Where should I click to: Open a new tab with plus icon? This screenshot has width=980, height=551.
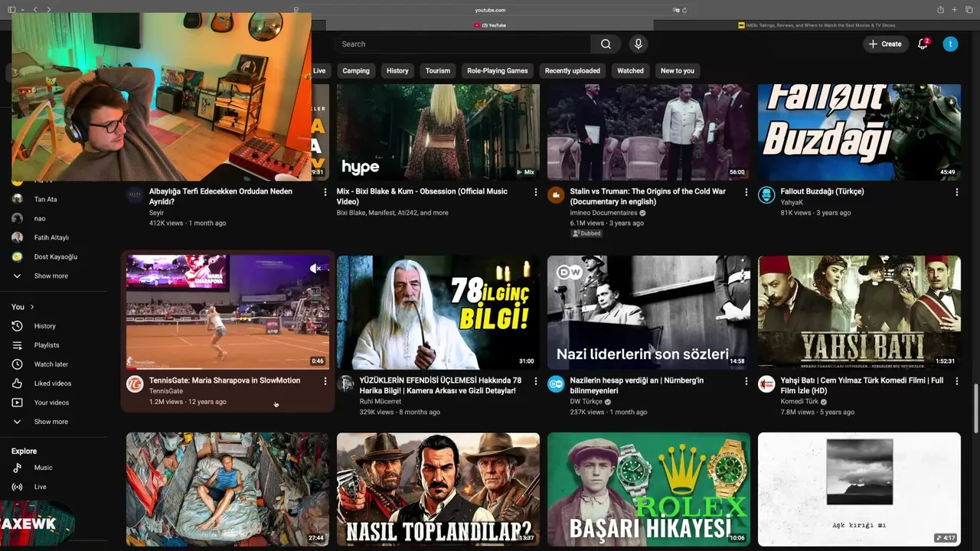[954, 10]
